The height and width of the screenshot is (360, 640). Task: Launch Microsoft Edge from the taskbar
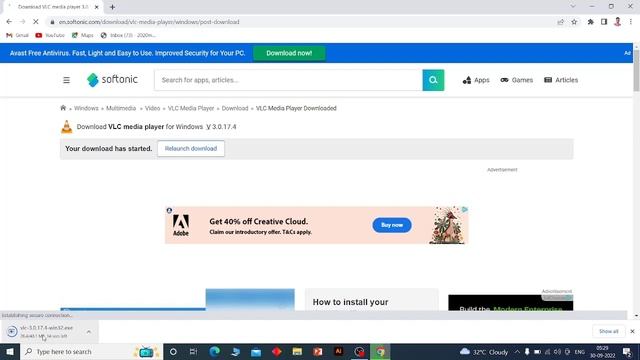[214, 351]
